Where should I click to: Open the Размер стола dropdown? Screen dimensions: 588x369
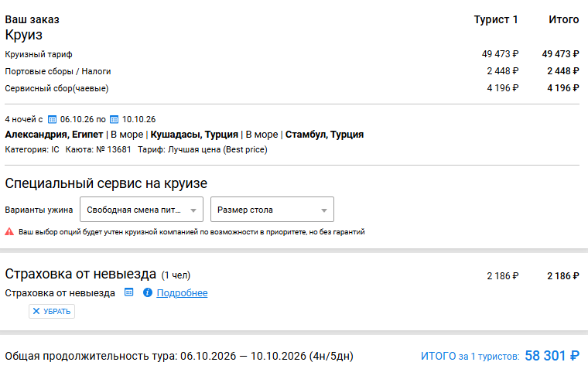272,209
